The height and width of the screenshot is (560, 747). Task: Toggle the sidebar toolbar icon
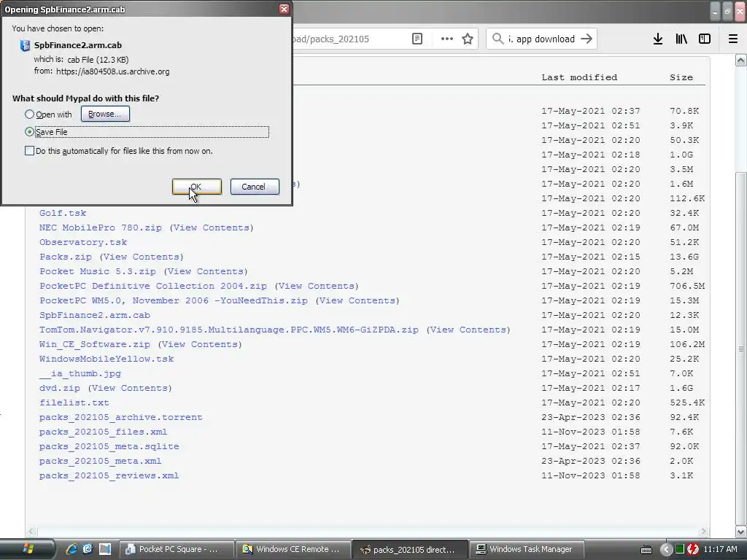[x=705, y=39]
